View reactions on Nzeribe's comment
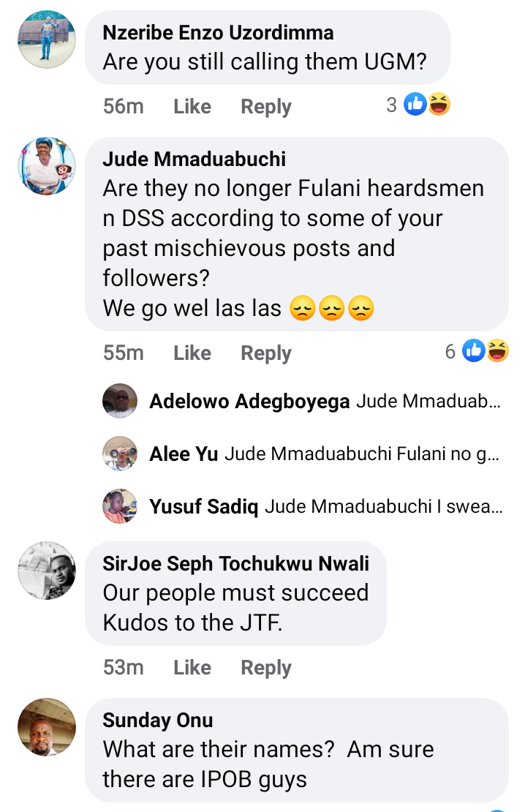Viewport: 525px width, 812px height. pyautogui.click(x=418, y=105)
